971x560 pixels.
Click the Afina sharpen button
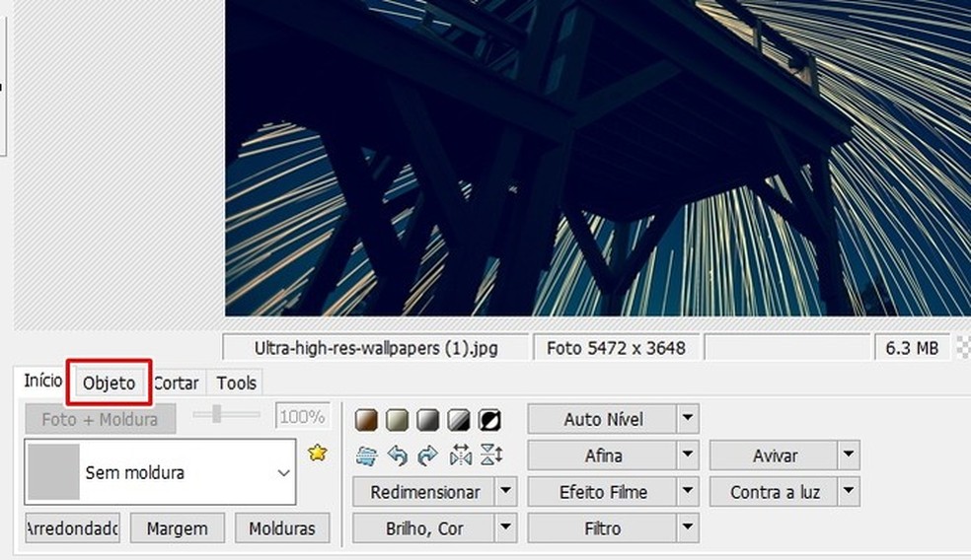(603, 456)
